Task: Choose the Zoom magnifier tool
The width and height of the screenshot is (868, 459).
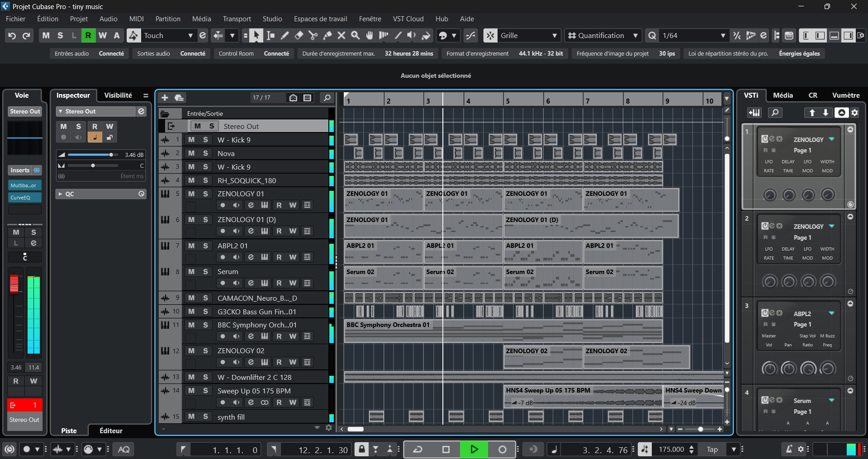Action: tap(356, 36)
